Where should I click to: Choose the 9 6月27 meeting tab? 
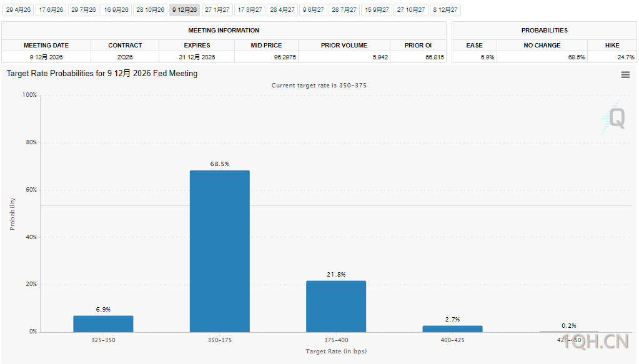click(314, 10)
